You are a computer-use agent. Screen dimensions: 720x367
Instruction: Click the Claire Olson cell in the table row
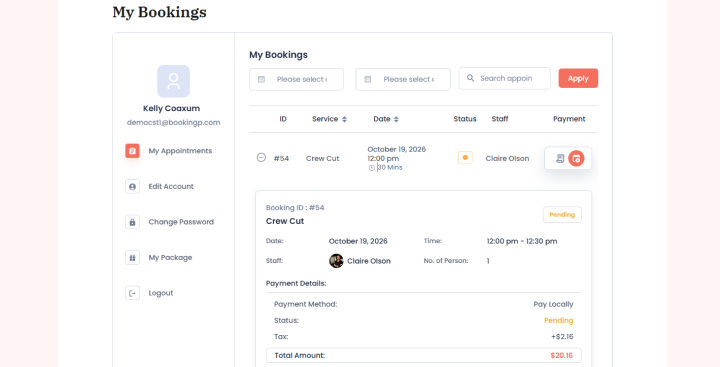tap(507, 158)
